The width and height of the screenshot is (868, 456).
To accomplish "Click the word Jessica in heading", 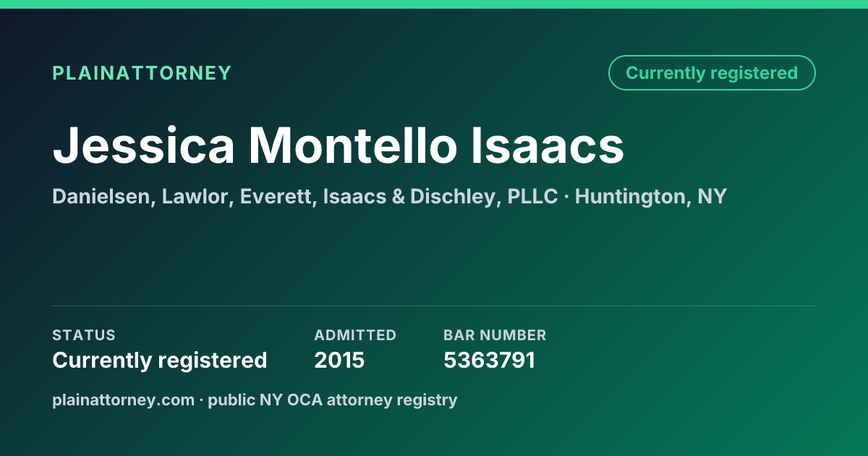I will coord(143,145).
